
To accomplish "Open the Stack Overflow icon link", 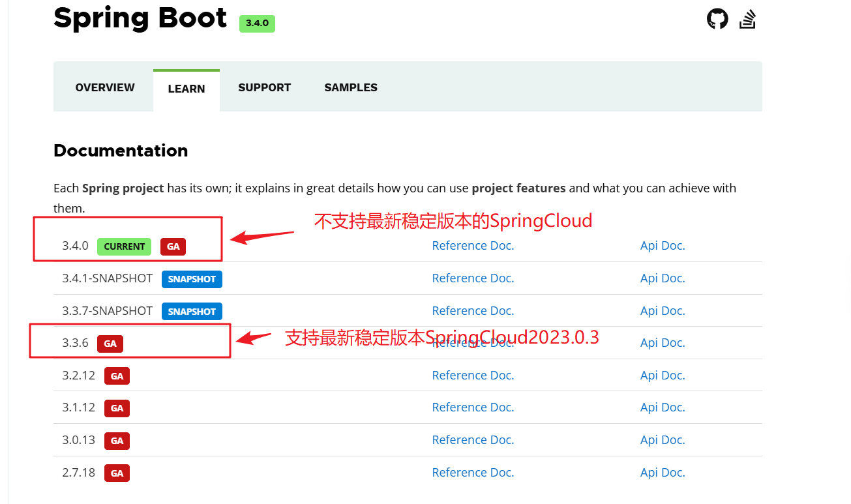I will tap(747, 19).
